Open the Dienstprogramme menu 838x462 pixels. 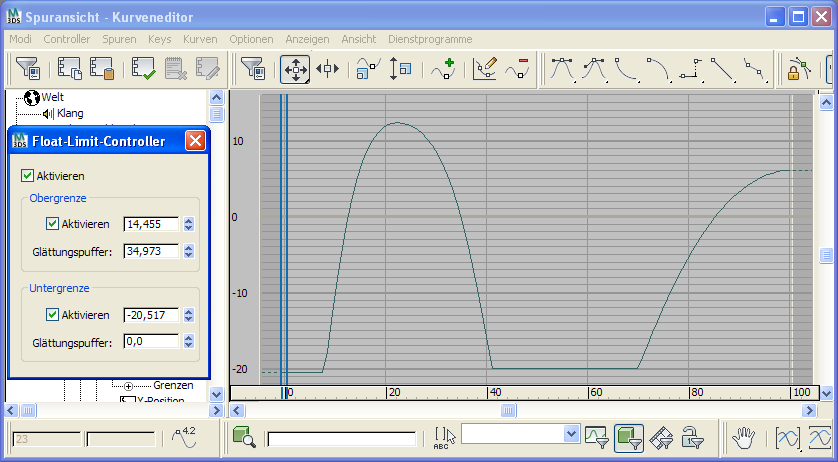[430, 39]
